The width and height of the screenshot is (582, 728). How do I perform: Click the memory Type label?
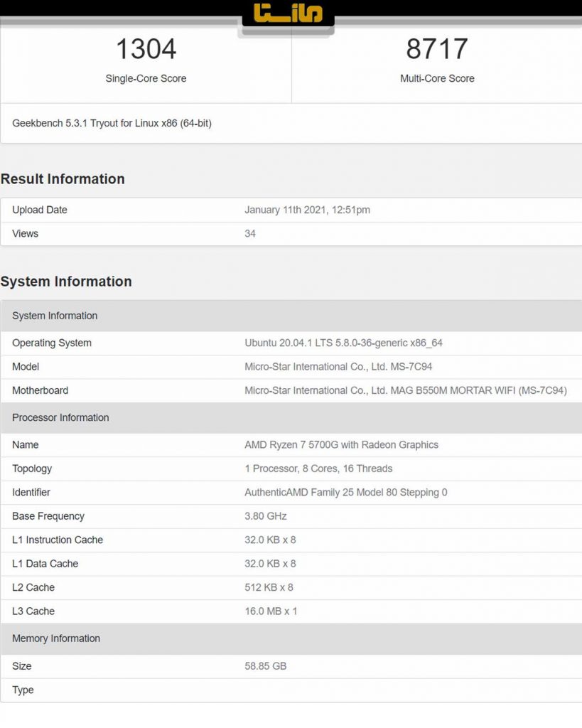(x=23, y=690)
